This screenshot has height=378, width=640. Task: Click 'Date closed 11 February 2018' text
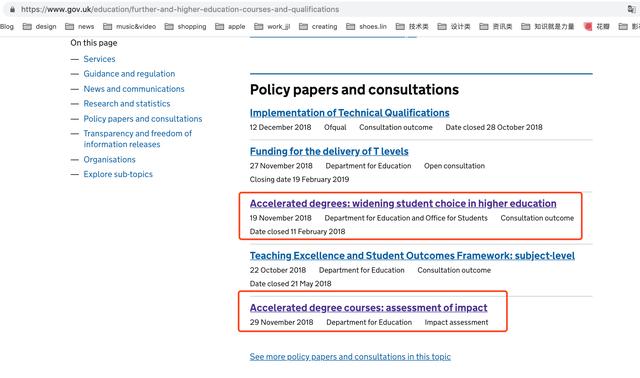pyautogui.click(x=298, y=232)
